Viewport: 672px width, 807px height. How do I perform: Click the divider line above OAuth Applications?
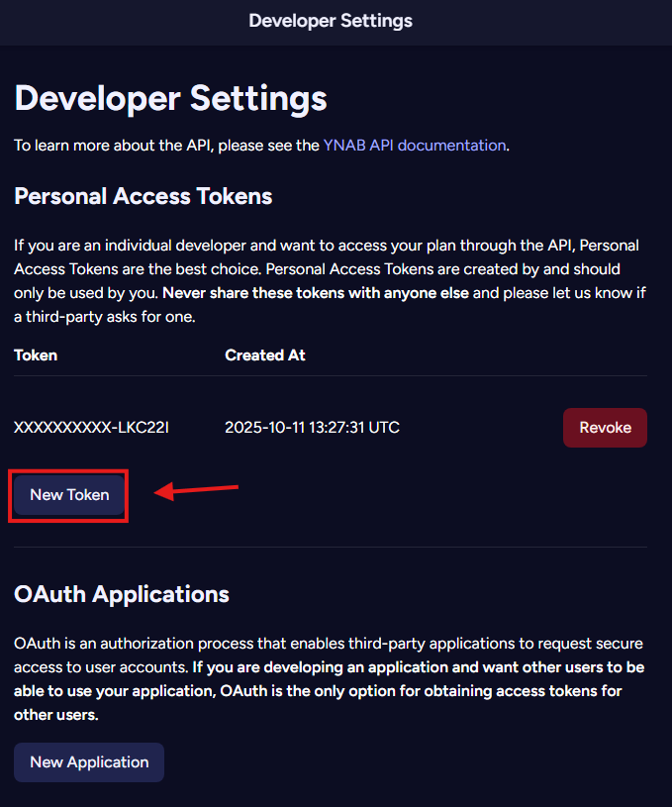331,547
